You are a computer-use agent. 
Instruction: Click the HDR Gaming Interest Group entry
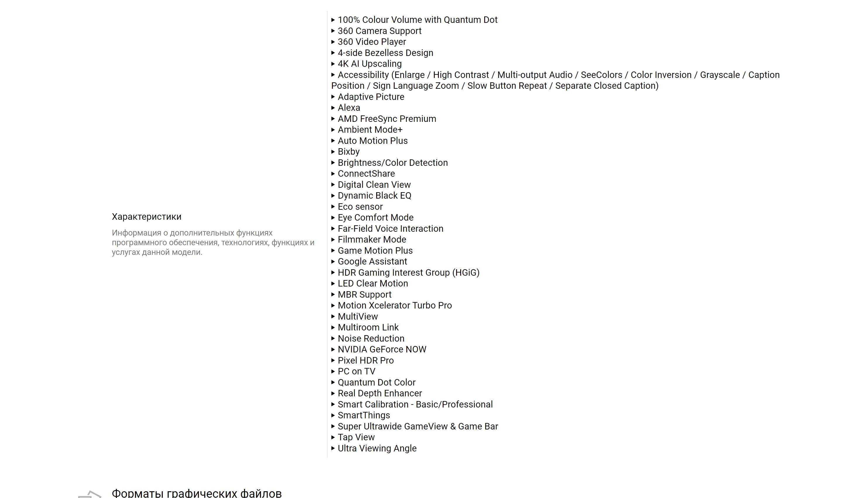[x=409, y=272]
